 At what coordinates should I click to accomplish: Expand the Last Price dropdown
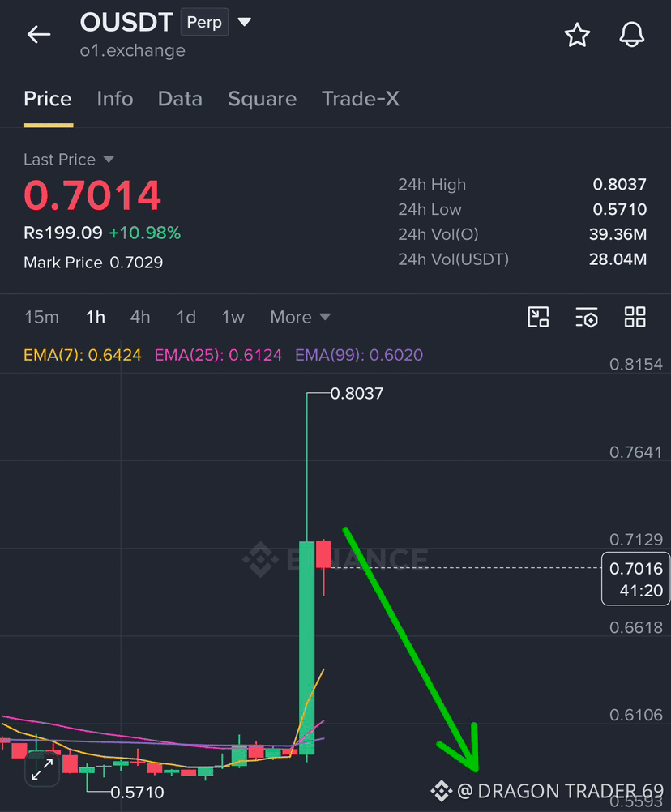tap(109, 159)
